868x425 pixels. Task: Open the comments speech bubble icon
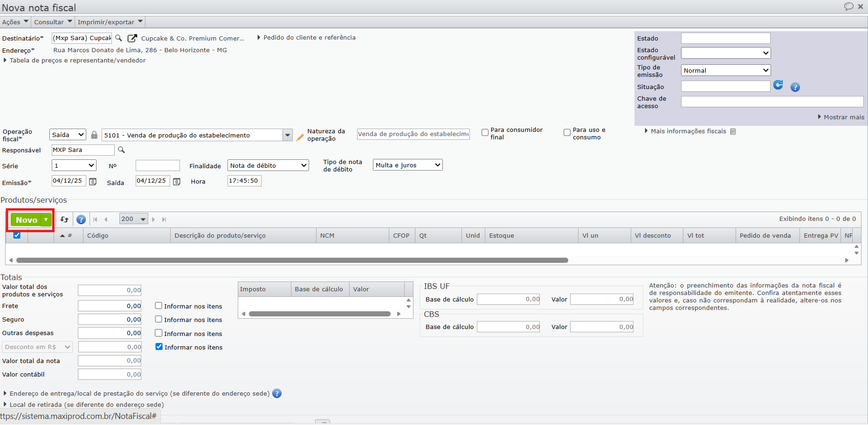(x=848, y=7)
